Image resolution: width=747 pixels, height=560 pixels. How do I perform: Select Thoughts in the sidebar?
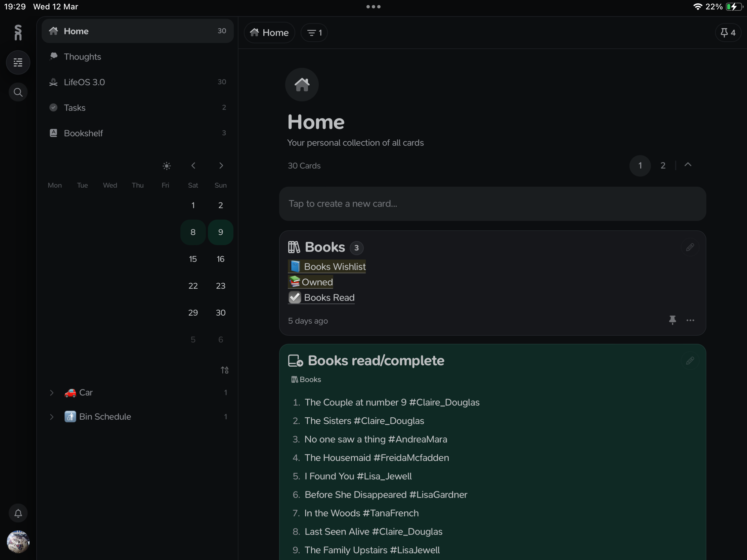[137, 57]
